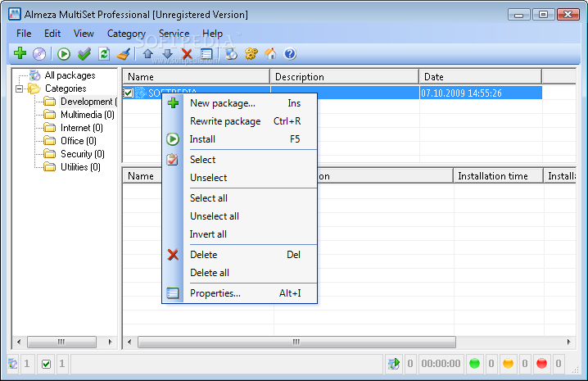Click the green status light in status bar
Image resolution: width=588 pixels, height=381 pixels.
[x=474, y=363]
